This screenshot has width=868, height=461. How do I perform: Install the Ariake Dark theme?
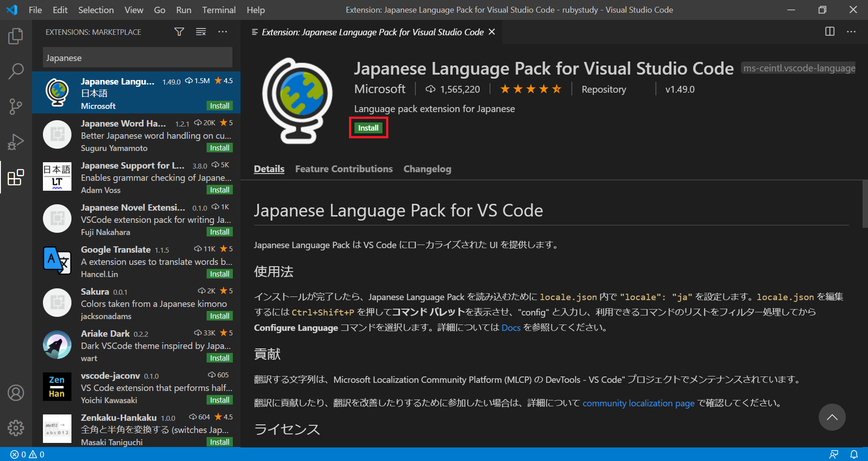[220, 358]
